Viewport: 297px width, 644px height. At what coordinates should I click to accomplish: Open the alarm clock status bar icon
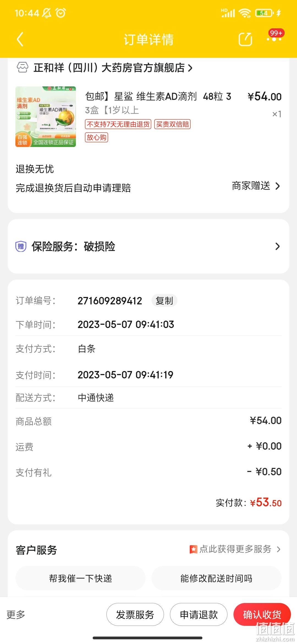pyautogui.click(x=61, y=13)
